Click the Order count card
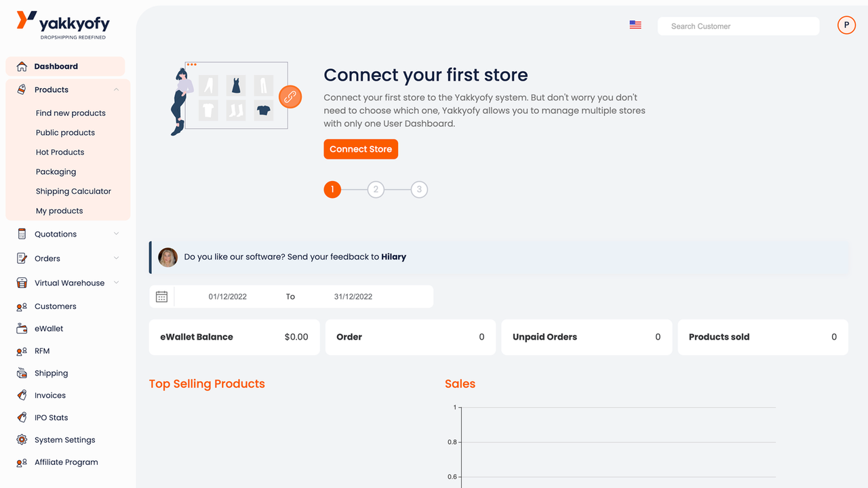Viewport: 868px width, 488px height. pos(410,337)
